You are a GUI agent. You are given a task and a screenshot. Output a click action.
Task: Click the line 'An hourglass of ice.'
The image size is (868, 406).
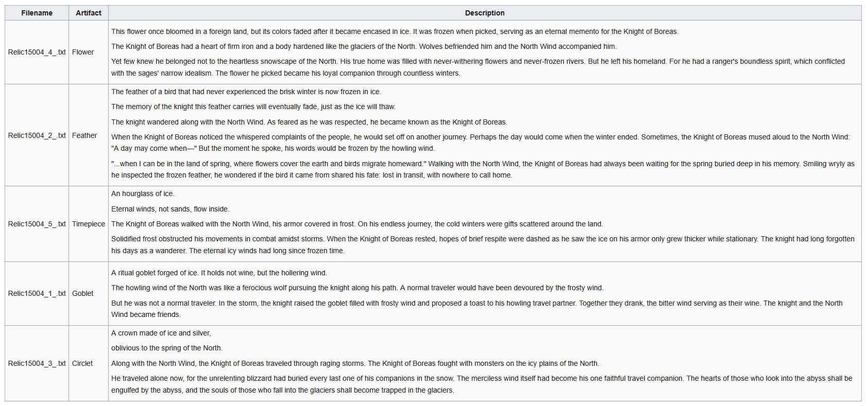(143, 193)
